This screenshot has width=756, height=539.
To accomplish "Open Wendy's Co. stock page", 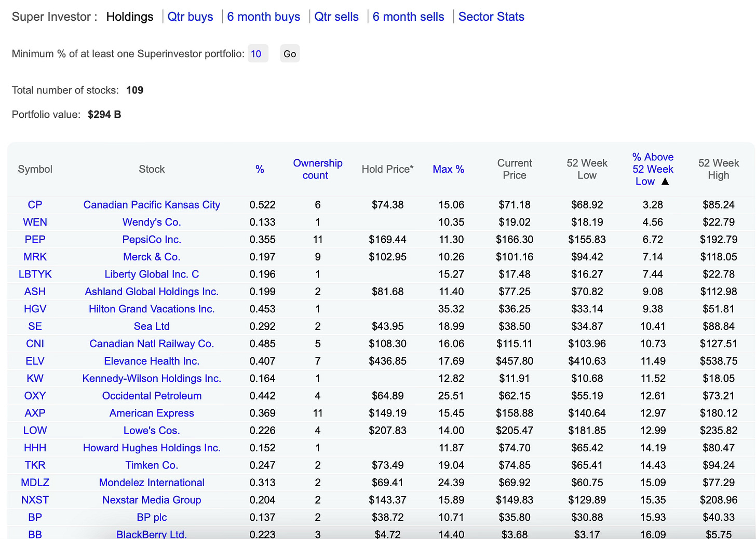I will click(152, 222).
